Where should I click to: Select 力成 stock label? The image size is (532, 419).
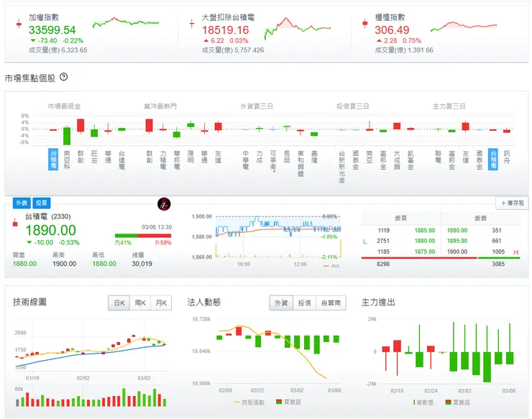(260, 157)
